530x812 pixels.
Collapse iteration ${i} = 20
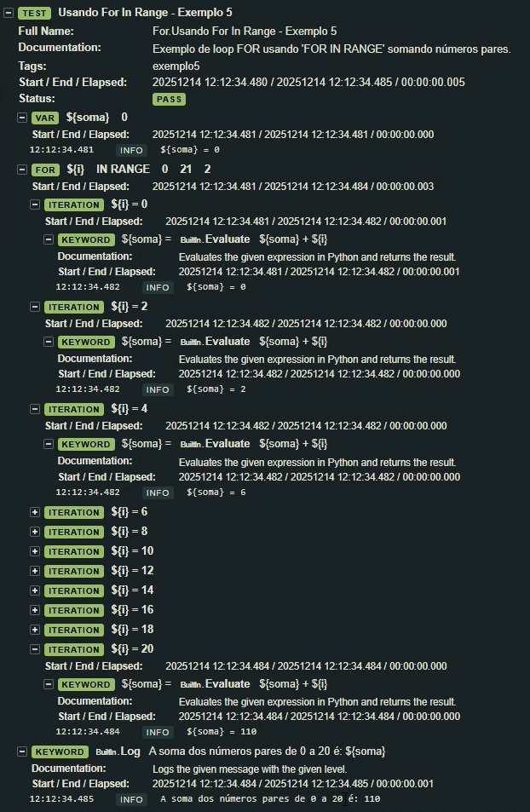(35, 649)
